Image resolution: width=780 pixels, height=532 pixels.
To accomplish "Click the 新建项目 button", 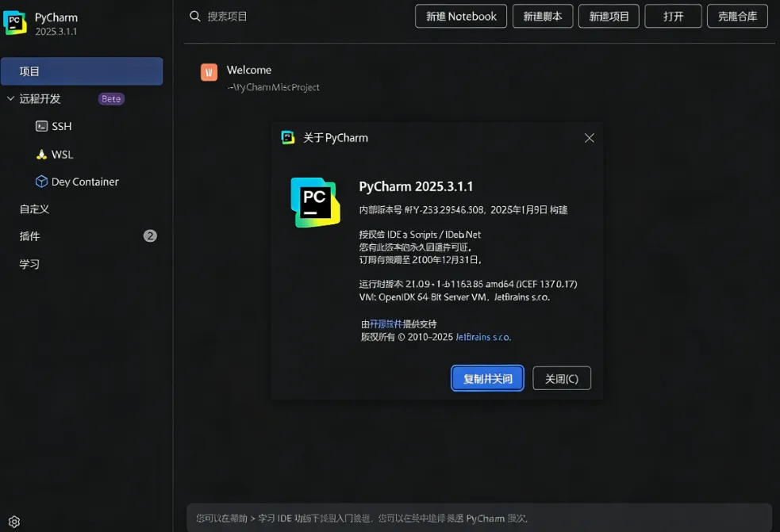I will tap(609, 17).
